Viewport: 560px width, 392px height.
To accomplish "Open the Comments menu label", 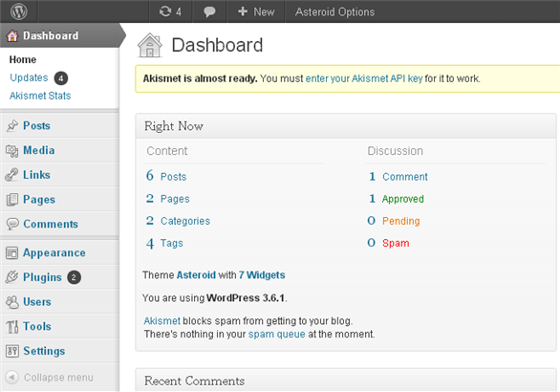I will point(51,224).
